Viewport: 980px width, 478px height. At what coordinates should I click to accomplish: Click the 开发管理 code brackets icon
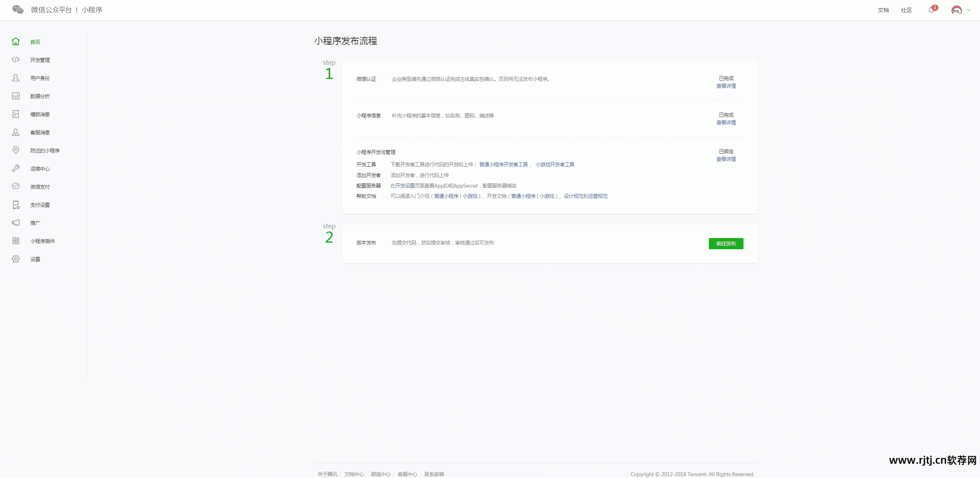coord(15,60)
